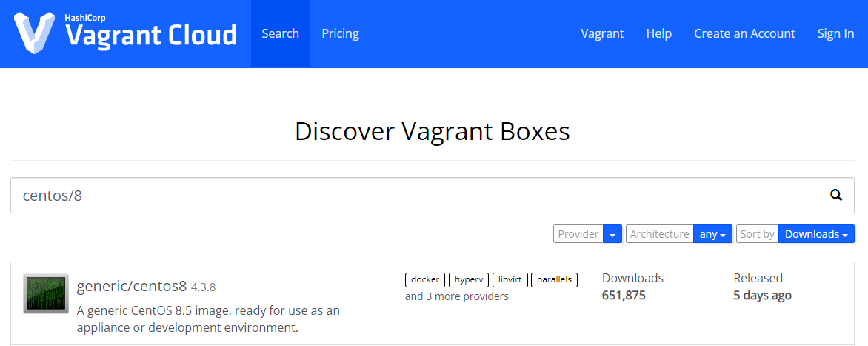The image size is (868, 346).
Task: Click the magnifier search icon
Action: [836, 195]
